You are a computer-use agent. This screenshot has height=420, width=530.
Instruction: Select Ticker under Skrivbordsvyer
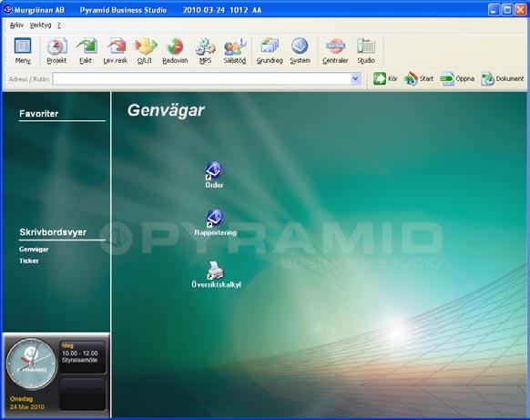(x=29, y=261)
